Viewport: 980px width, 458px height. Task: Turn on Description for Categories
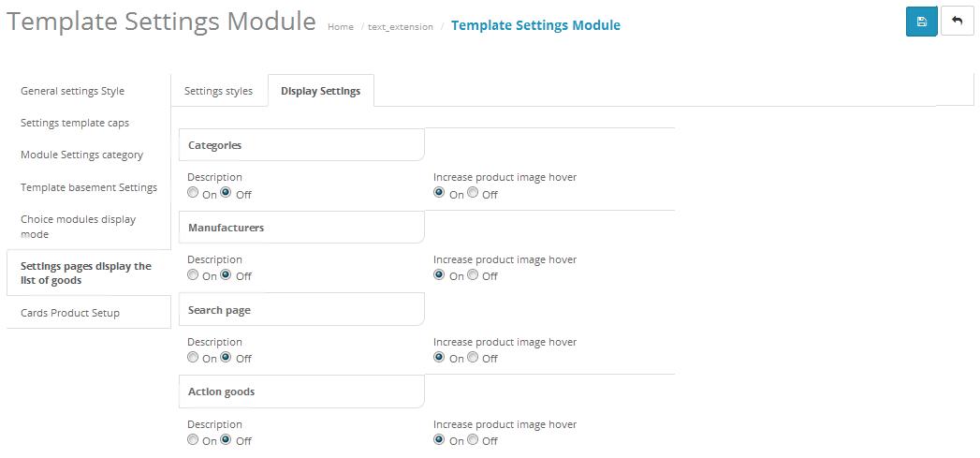point(193,193)
